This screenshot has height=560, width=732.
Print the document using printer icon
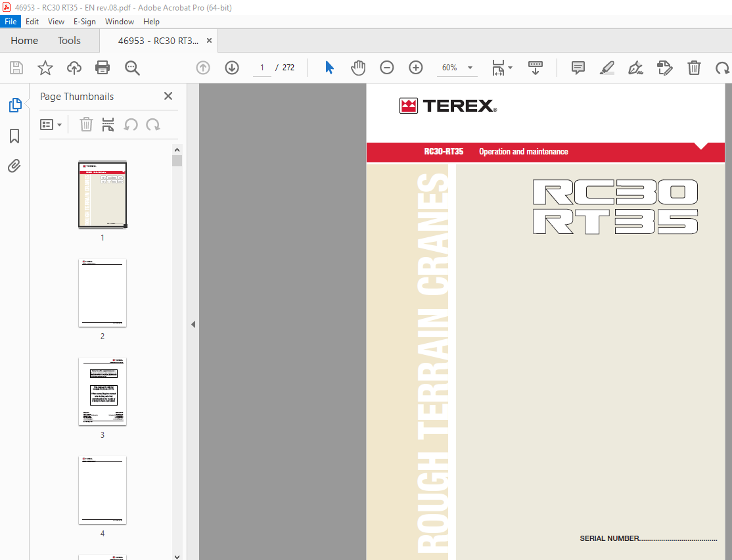tap(103, 68)
